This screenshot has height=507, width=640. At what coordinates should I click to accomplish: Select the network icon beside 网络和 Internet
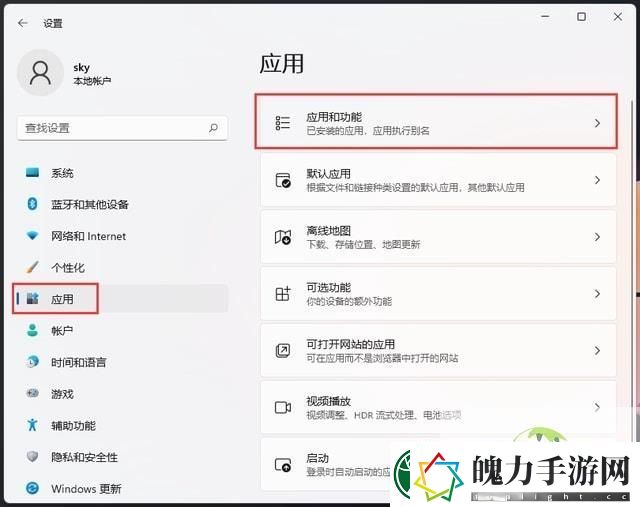(32, 236)
